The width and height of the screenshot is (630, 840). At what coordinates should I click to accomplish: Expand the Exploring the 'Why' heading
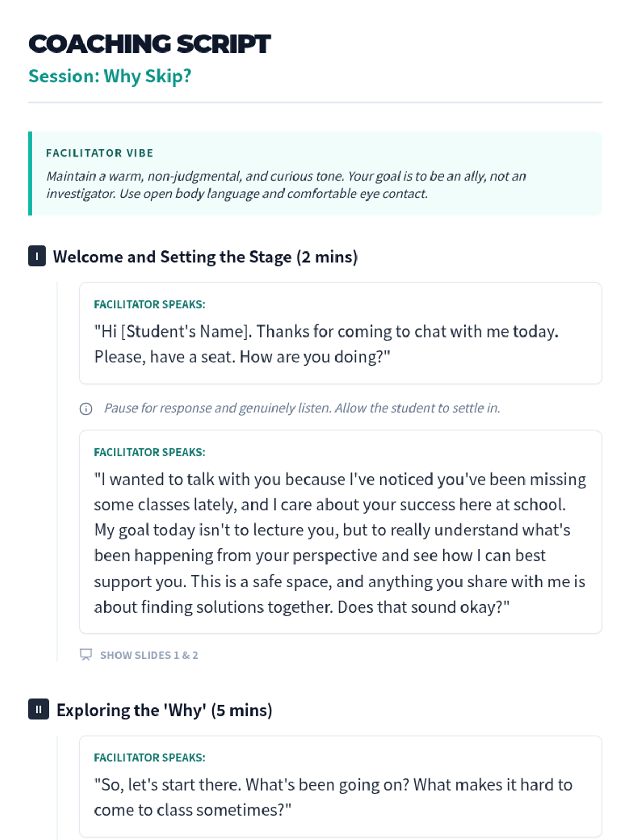[x=164, y=710]
